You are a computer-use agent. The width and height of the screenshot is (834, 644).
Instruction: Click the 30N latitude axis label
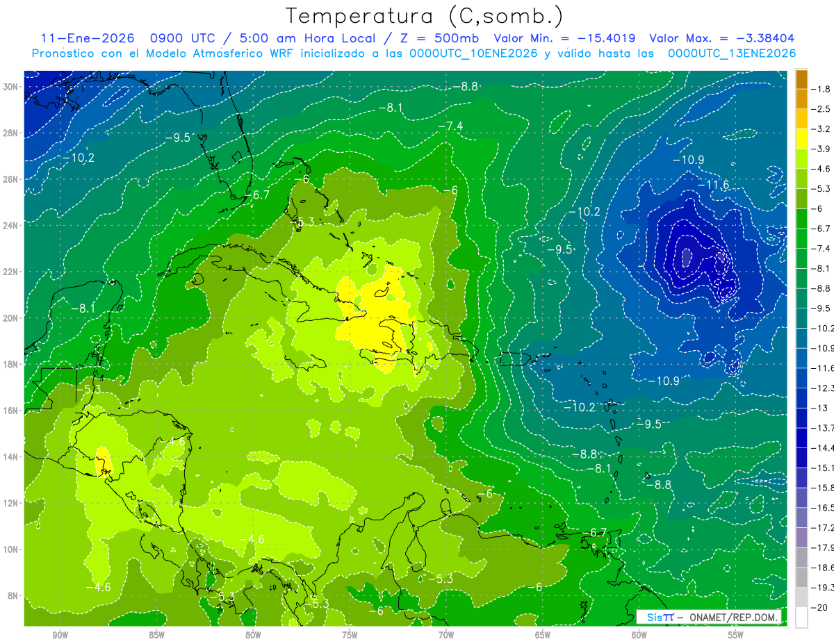pyautogui.click(x=12, y=87)
